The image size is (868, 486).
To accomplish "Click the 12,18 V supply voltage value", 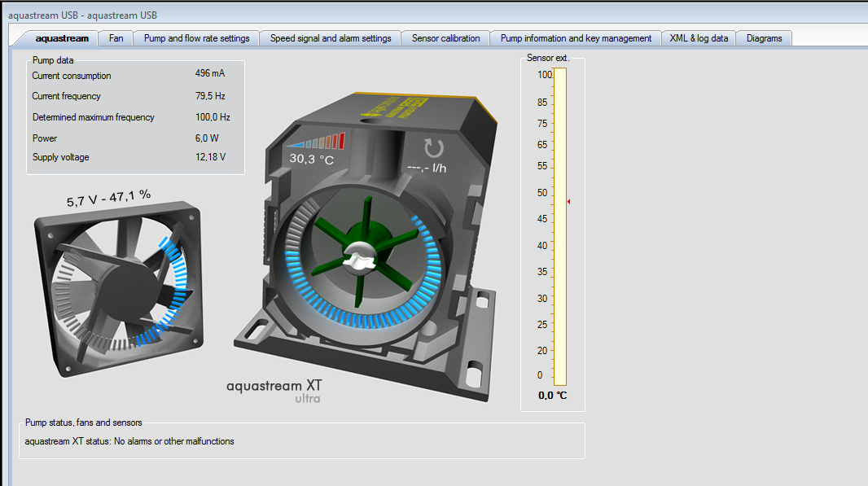I will (210, 156).
